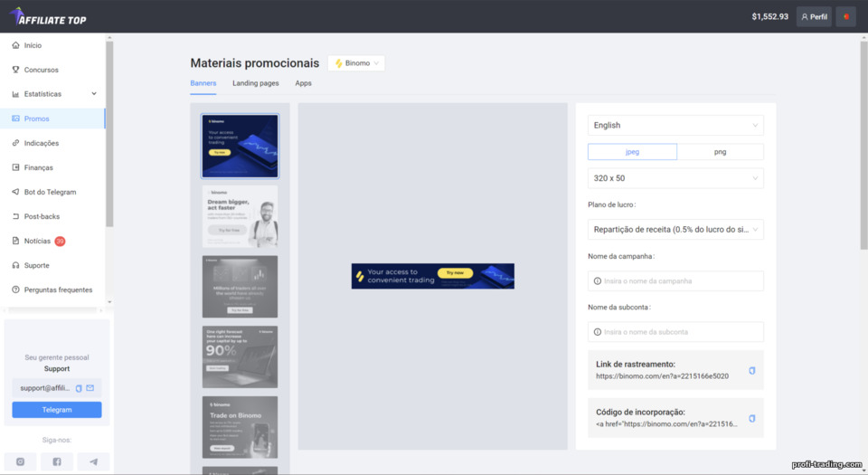Click the Telegram bot megaphone icon
868x475 pixels.
point(15,192)
